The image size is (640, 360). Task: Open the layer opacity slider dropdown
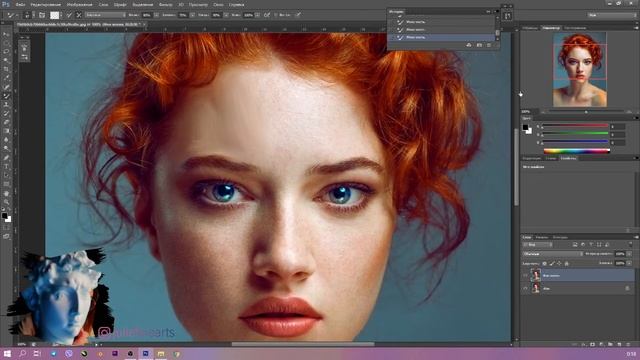click(629, 254)
